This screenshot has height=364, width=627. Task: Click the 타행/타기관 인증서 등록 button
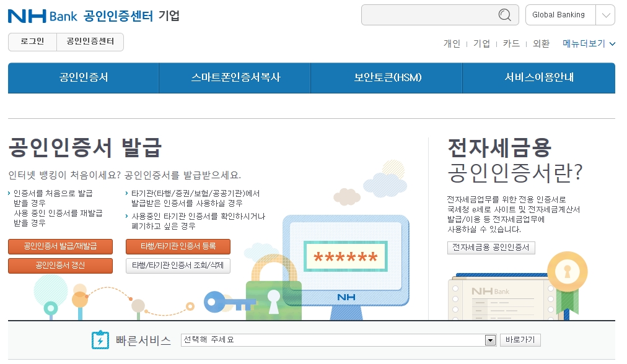click(178, 246)
